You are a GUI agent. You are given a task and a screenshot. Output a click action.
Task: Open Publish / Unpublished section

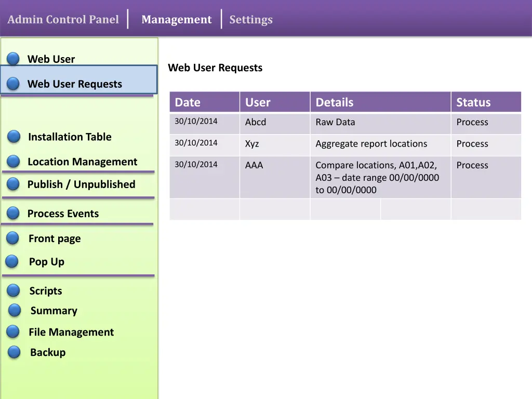point(81,184)
